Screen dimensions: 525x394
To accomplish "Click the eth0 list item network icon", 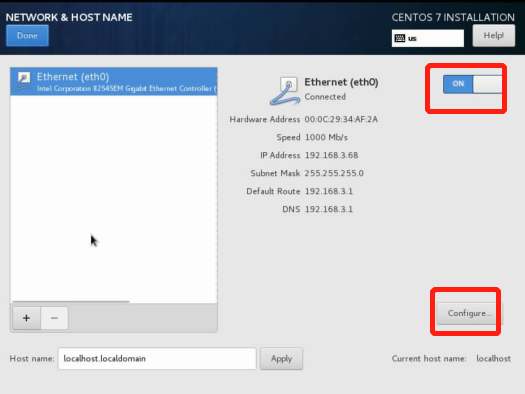I will point(22,81).
